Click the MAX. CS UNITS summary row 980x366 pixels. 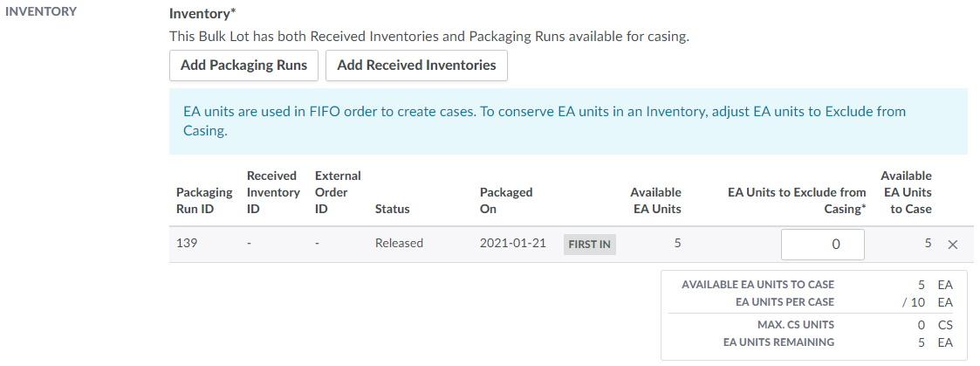click(814, 325)
